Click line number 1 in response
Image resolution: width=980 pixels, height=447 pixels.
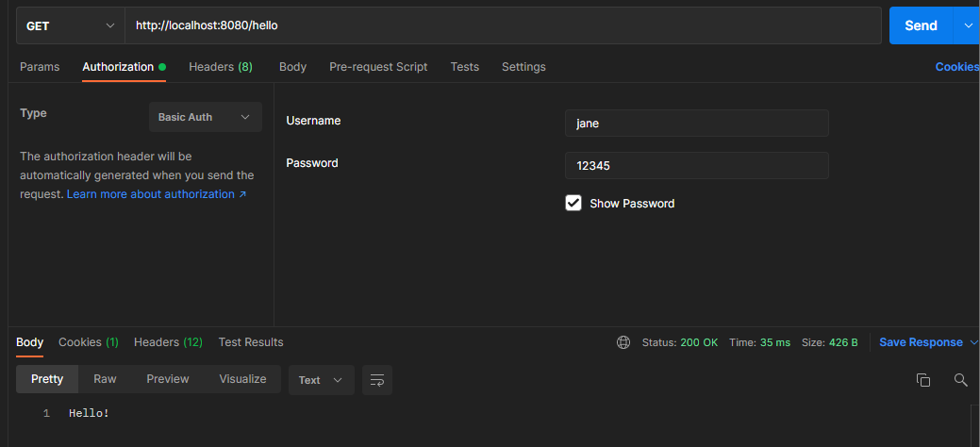click(46, 413)
